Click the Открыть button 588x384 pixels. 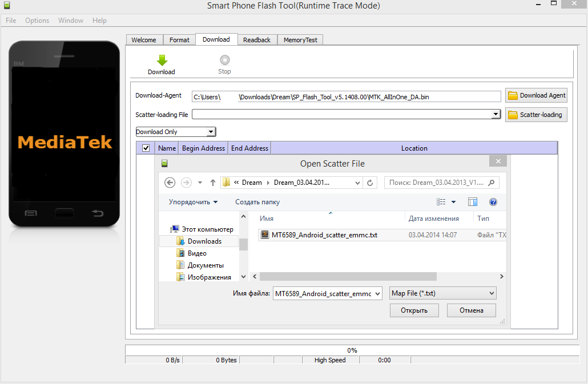click(414, 310)
